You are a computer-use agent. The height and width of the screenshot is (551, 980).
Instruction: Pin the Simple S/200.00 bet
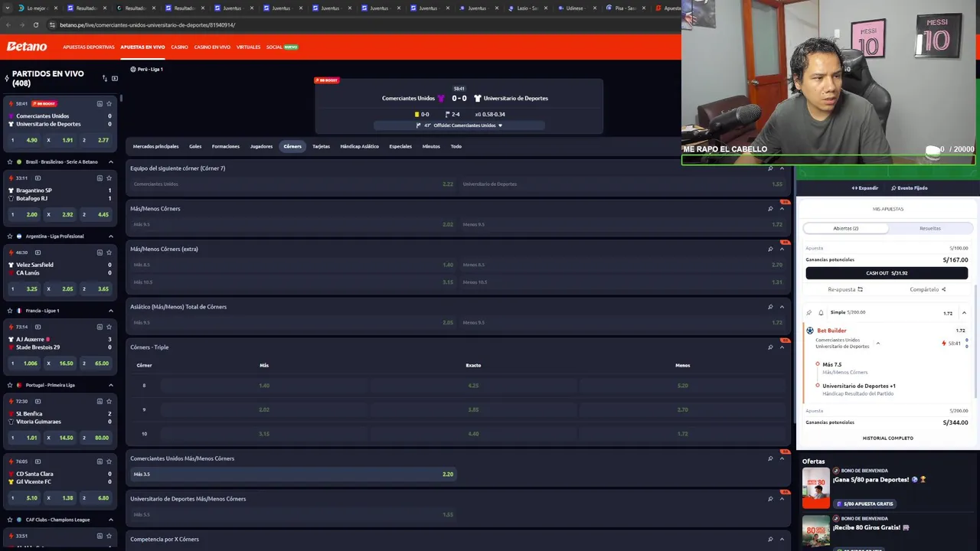click(x=809, y=312)
